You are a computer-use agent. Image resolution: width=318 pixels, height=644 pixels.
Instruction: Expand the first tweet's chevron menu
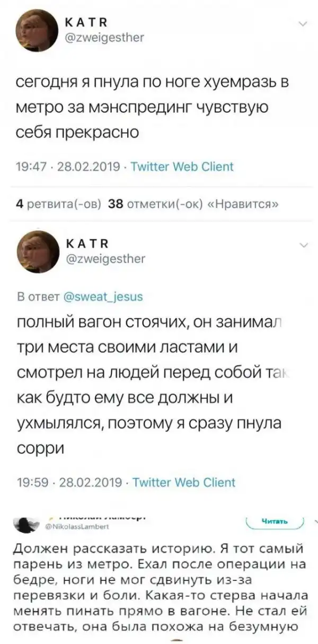303,24
